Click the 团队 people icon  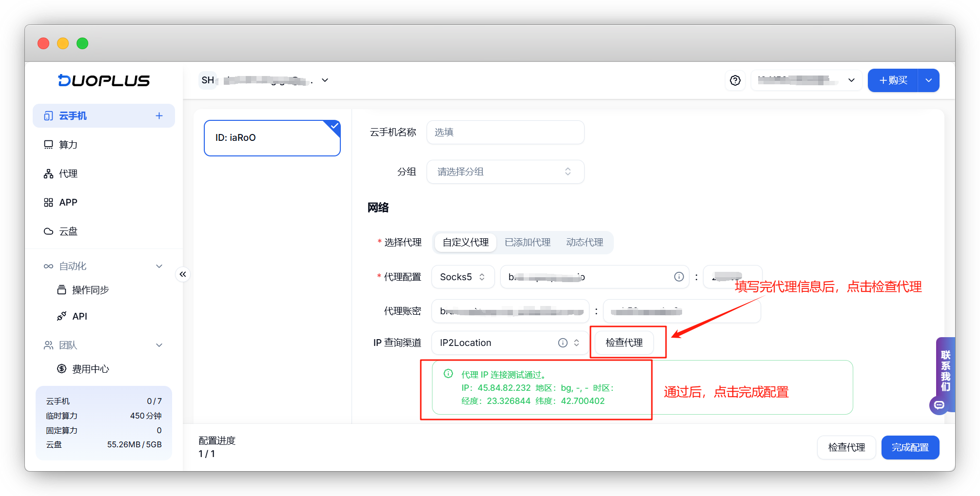click(48, 345)
